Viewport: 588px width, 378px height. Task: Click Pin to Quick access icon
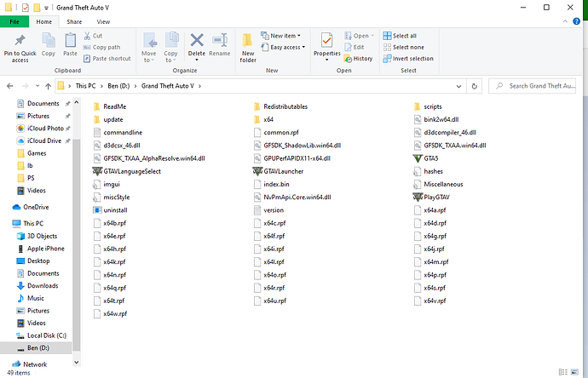click(x=20, y=41)
